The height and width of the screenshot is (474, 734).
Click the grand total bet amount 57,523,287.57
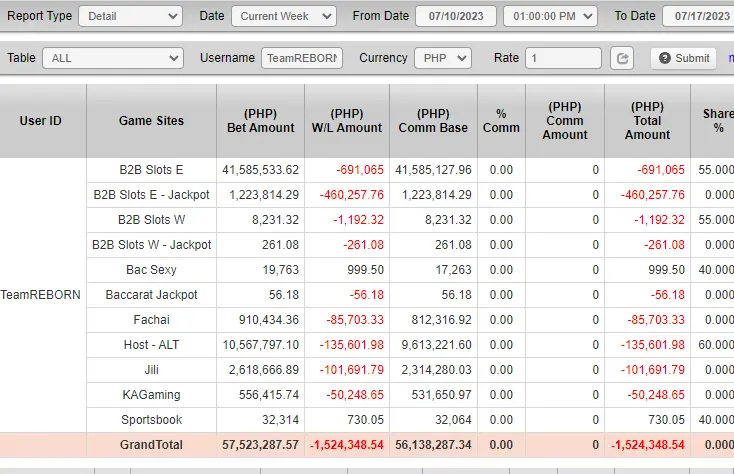coord(261,445)
